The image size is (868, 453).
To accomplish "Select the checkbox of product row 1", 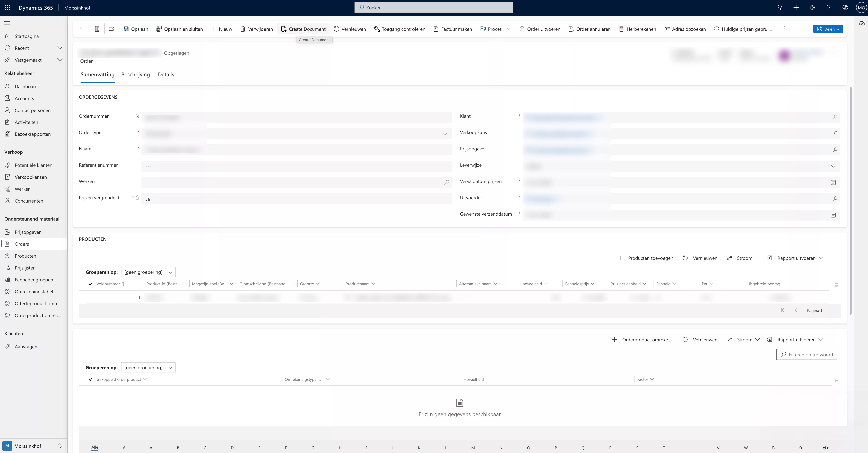I will (x=90, y=297).
